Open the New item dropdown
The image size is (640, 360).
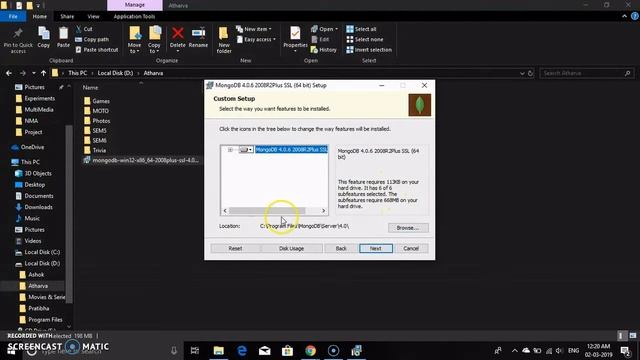[254, 29]
